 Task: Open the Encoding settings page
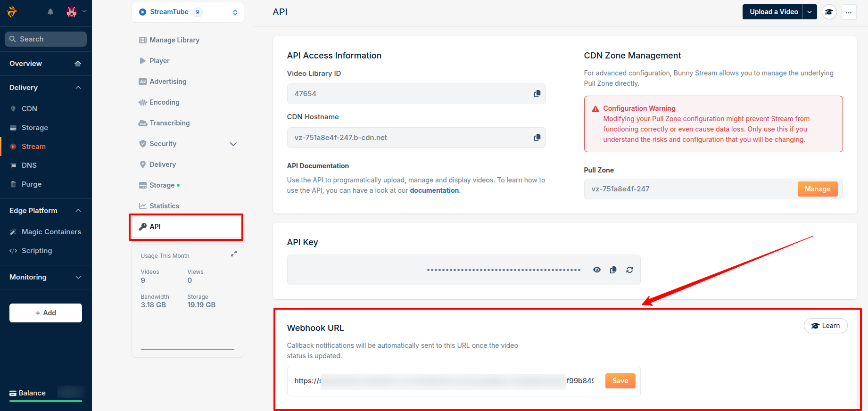(x=164, y=102)
